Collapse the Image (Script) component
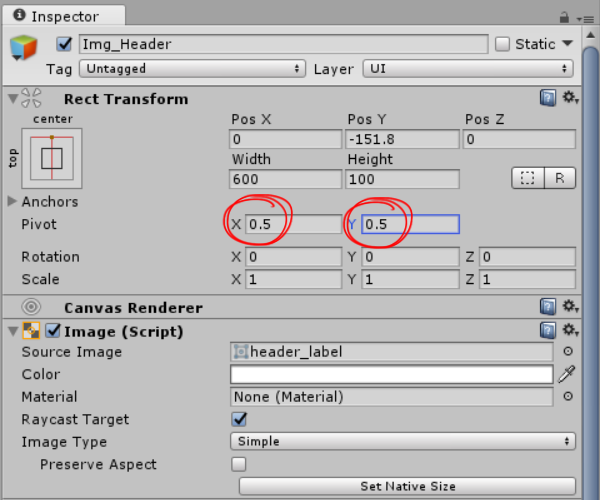Screen dimensions: 600x500 (13, 331)
